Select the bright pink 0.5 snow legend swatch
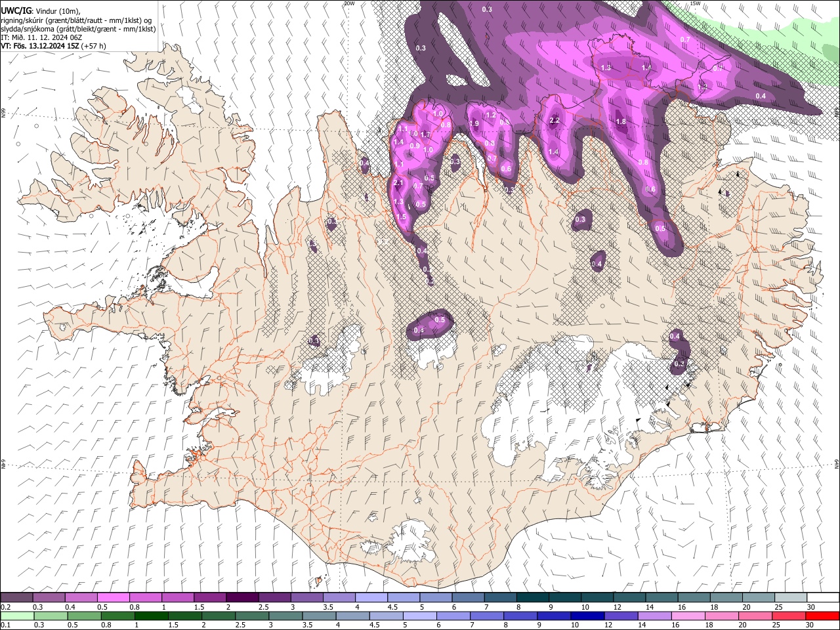840x630 pixels. [x=114, y=597]
